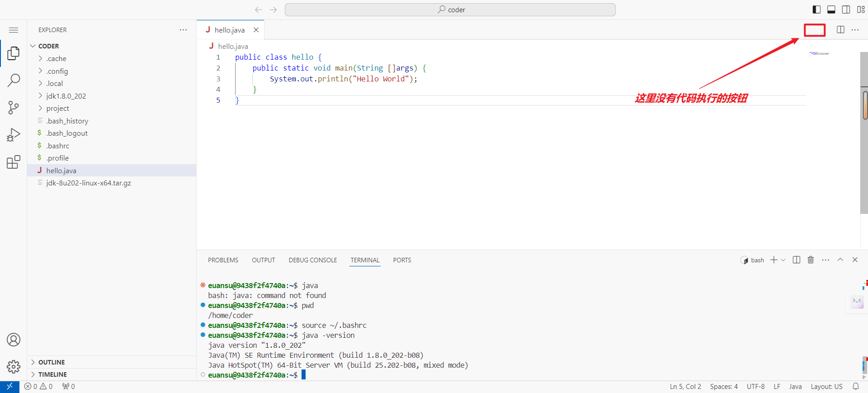Image resolution: width=868 pixels, height=393 pixels.
Task: Toggle the primary side bar visibility
Action: (x=816, y=9)
